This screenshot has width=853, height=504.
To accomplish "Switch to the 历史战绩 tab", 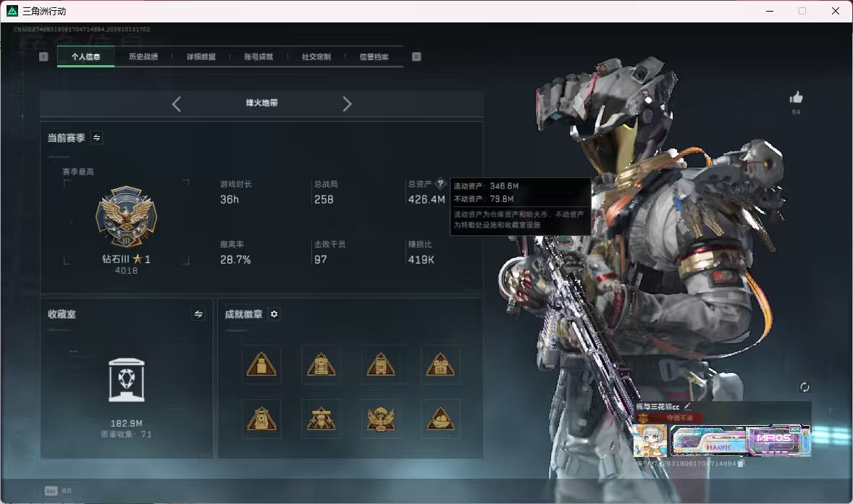I will pos(143,56).
